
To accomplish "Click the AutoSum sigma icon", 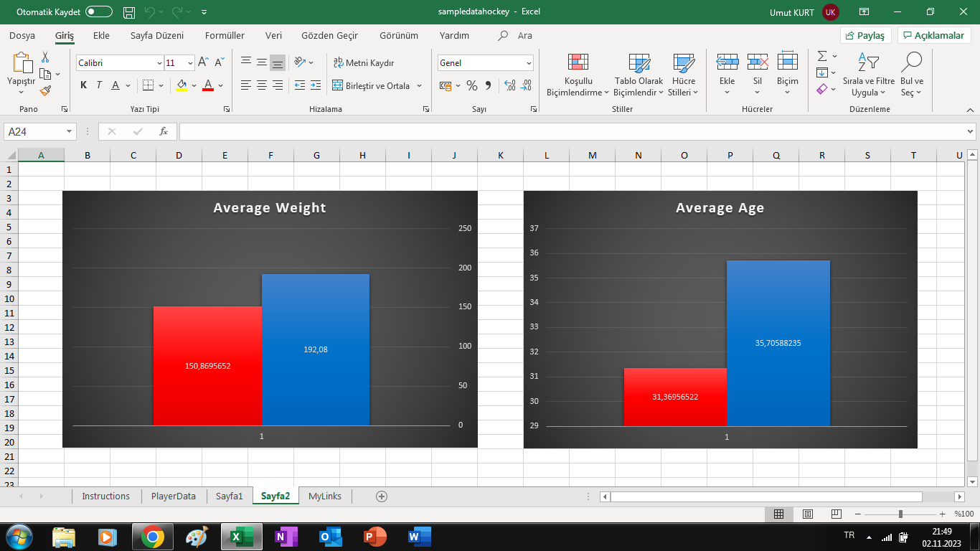I will click(x=822, y=56).
